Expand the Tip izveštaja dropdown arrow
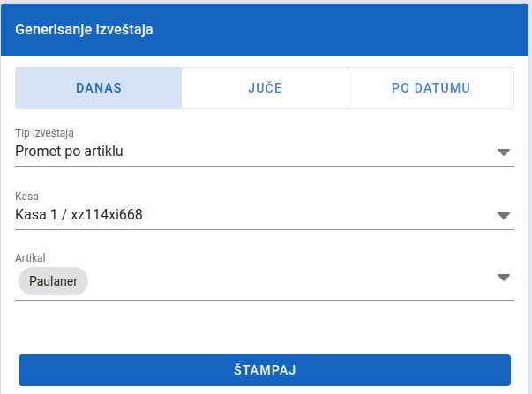Image resolution: width=532 pixels, height=394 pixels. [504, 152]
